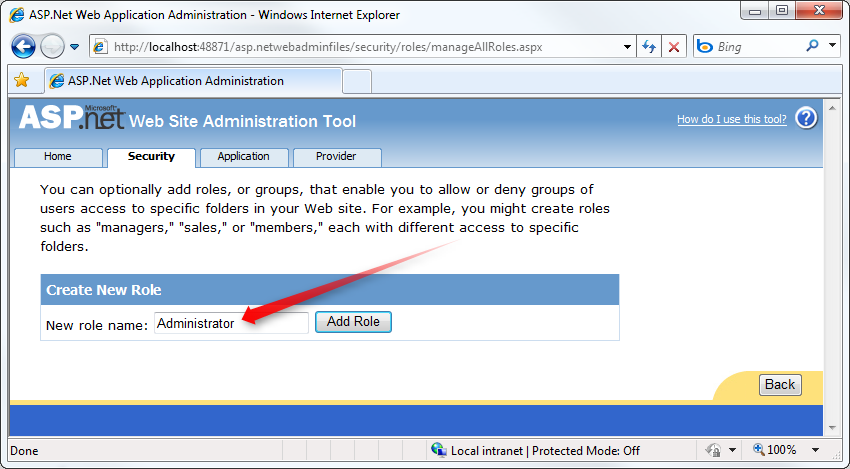Screen dimensions: 850x469
Task: Click the browser Forward arrow button
Action: pyautogui.click(x=52, y=46)
